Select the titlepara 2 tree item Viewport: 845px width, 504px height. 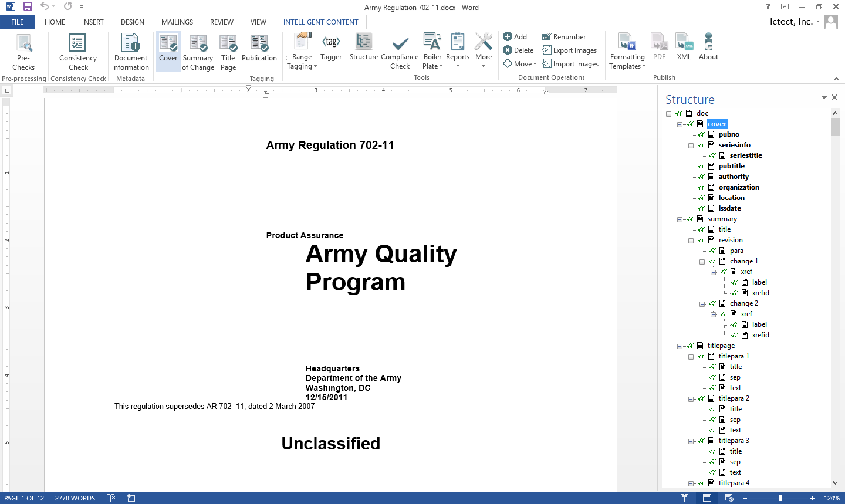(x=734, y=398)
